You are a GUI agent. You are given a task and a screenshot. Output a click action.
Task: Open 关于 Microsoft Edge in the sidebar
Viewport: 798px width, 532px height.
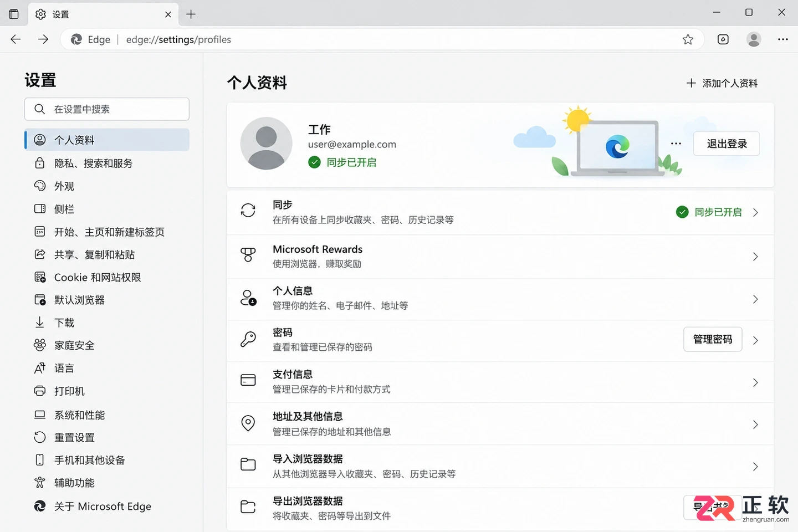coord(107,506)
